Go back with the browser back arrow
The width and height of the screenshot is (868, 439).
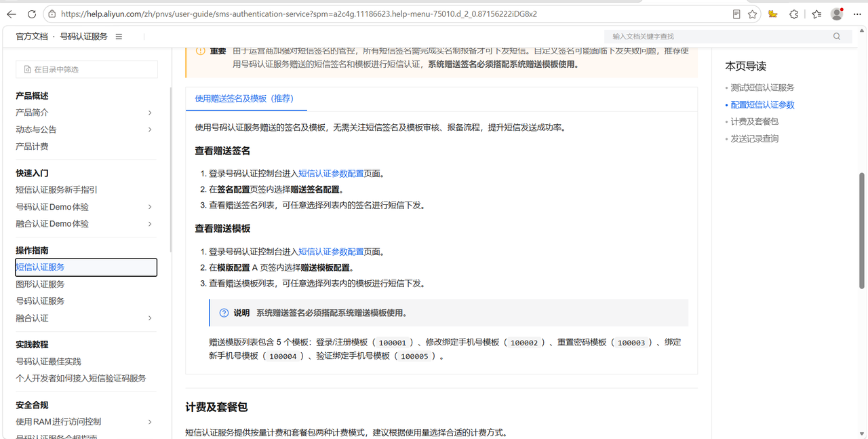12,14
